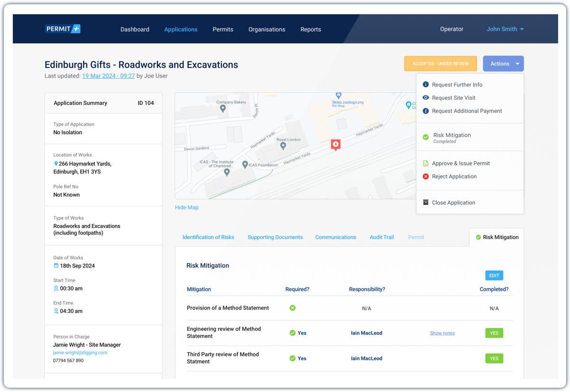Click the clock icon beside 00:30 am
Screen dimensions: 570x392
point(56,289)
